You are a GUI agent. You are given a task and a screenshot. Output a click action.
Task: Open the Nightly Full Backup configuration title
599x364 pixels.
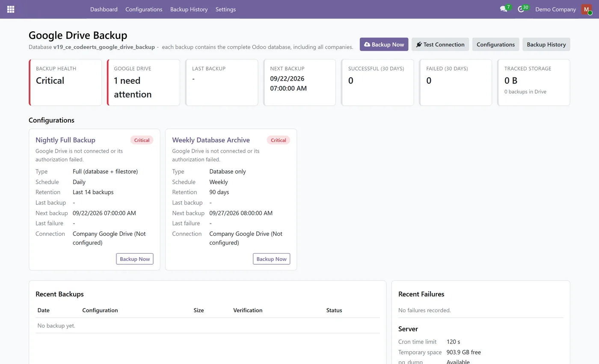coord(65,140)
